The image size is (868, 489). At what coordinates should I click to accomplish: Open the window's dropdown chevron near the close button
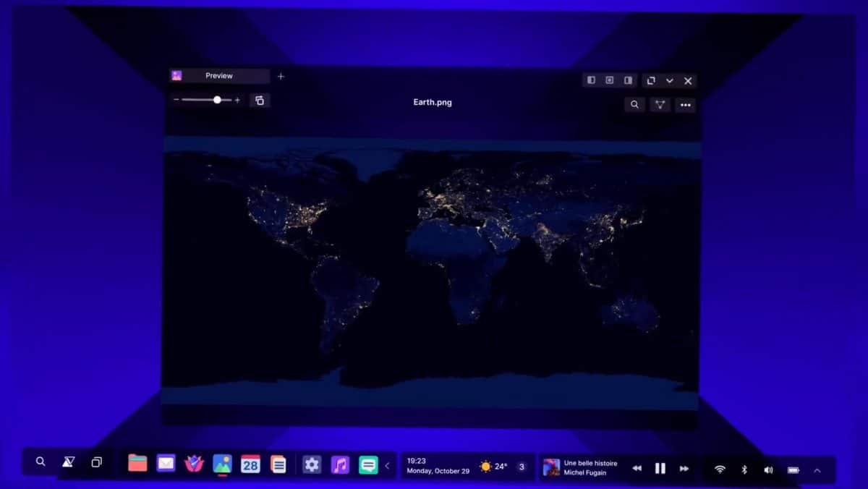[669, 80]
